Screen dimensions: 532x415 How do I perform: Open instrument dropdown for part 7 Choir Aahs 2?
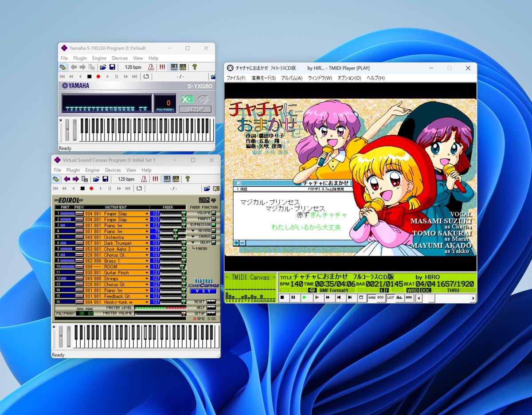(147, 249)
